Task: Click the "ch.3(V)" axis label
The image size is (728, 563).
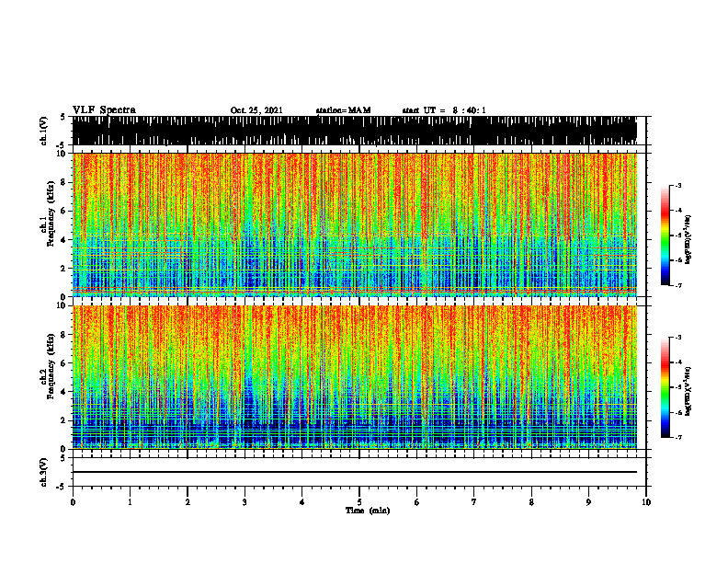Action: coord(44,472)
